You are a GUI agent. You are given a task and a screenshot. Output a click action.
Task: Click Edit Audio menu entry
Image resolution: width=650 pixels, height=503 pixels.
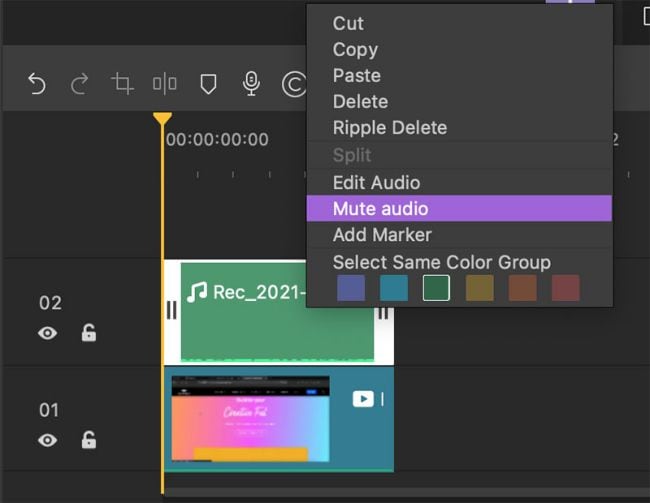pos(376,183)
